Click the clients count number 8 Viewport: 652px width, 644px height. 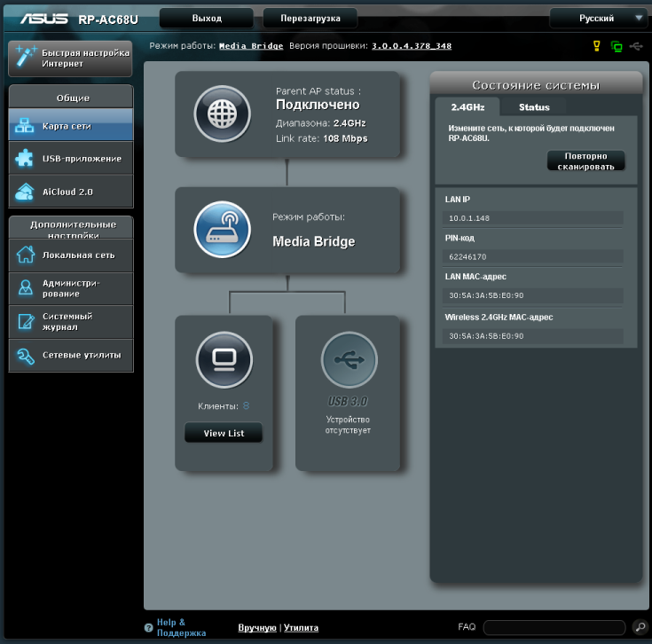click(247, 405)
